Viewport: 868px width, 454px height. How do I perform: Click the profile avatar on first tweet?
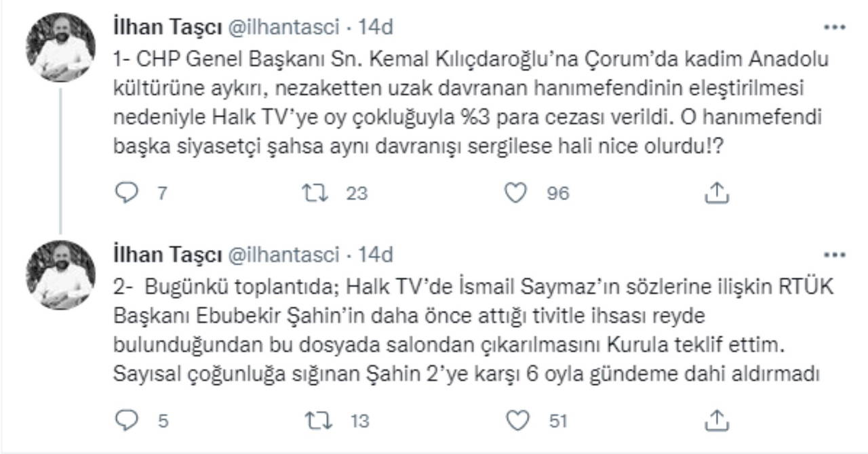pos(60,47)
